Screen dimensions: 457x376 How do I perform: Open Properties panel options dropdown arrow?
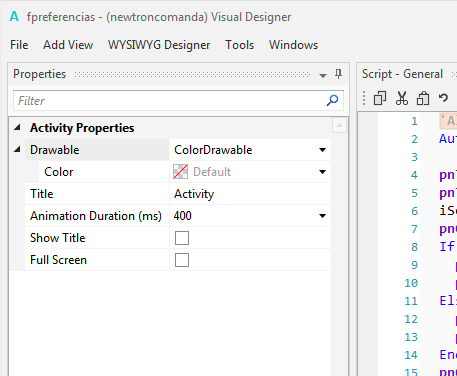click(x=323, y=76)
